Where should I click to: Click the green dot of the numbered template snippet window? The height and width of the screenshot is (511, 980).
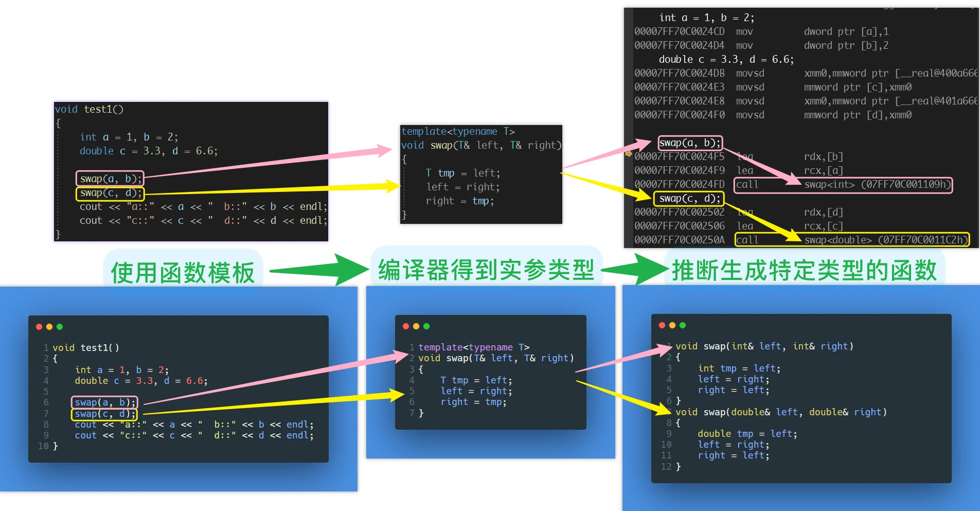(426, 326)
